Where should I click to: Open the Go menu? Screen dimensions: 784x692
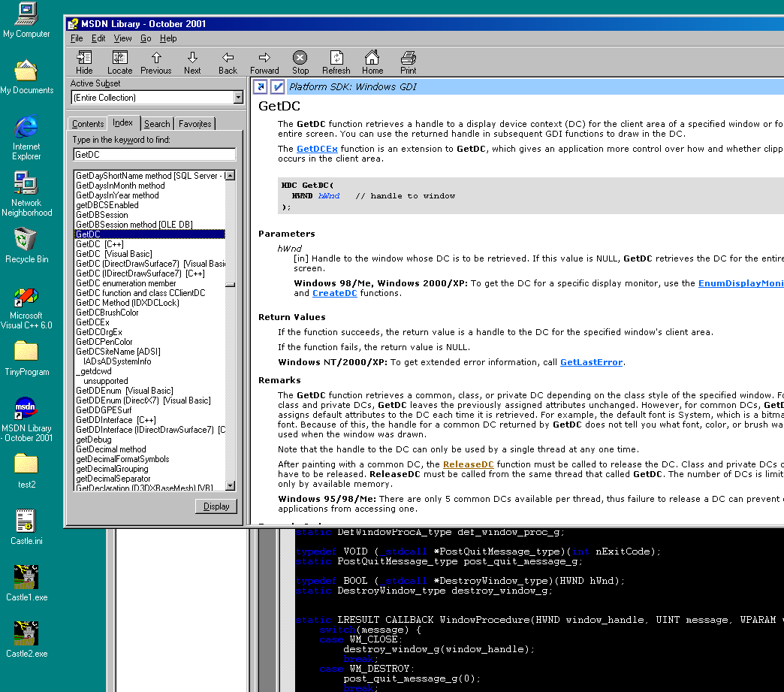(x=146, y=38)
